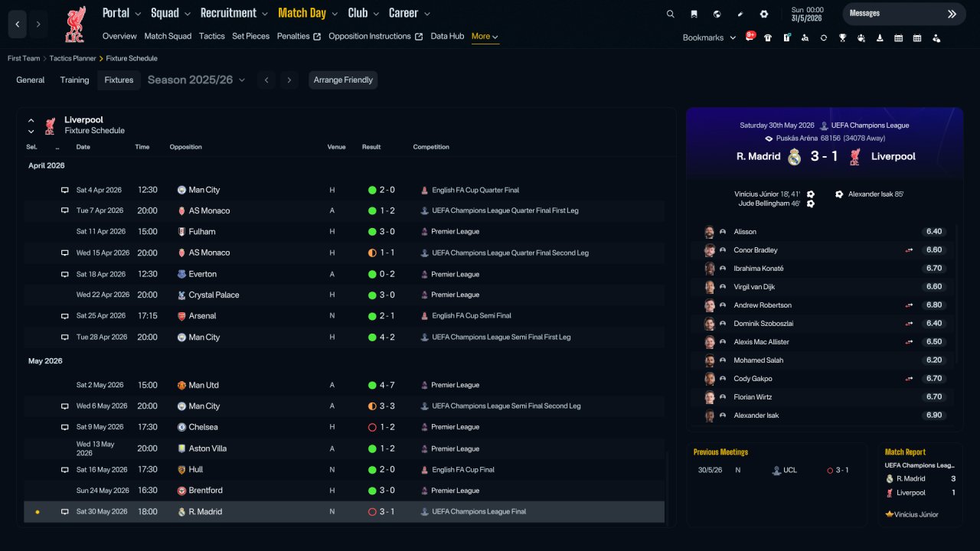Open the settings gear icon

[763, 14]
